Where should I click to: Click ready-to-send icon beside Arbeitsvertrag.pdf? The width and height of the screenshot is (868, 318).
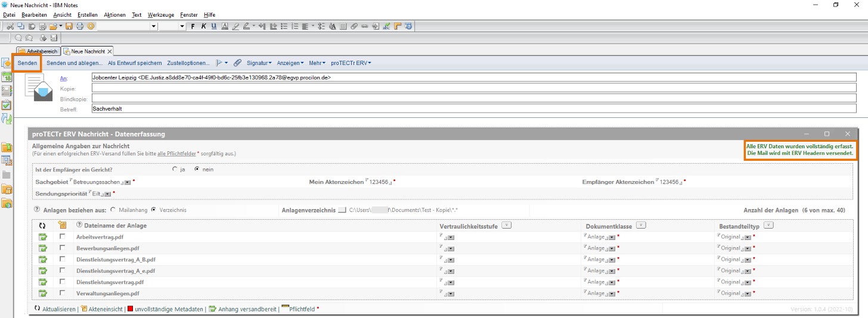[x=43, y=237]
